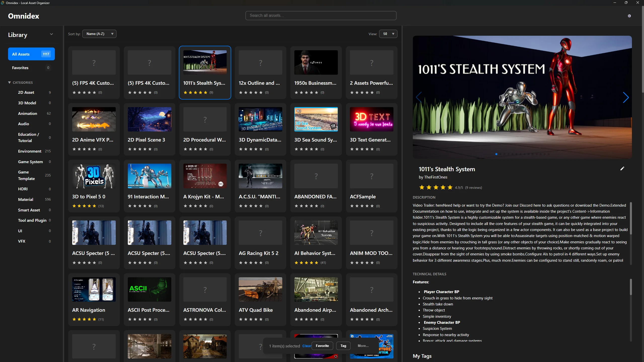The image size is (644, 362).
Task: Click the pencil edit icon beside asset title
Action: pyautogui.click(x=622, y=168)
